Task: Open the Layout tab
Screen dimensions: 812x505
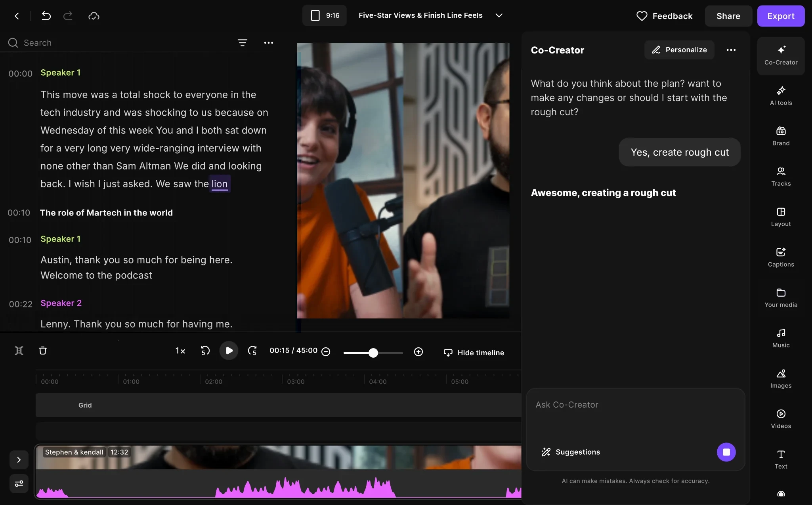Action: click(x=781, y=217)
